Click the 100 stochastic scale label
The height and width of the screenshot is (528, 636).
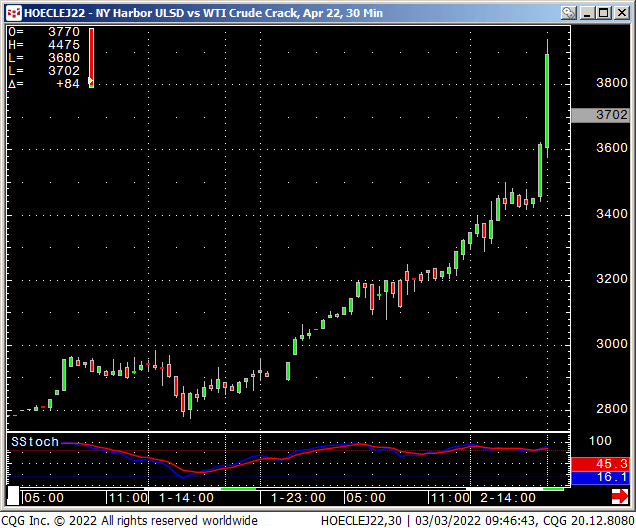[x=600, y=441]
